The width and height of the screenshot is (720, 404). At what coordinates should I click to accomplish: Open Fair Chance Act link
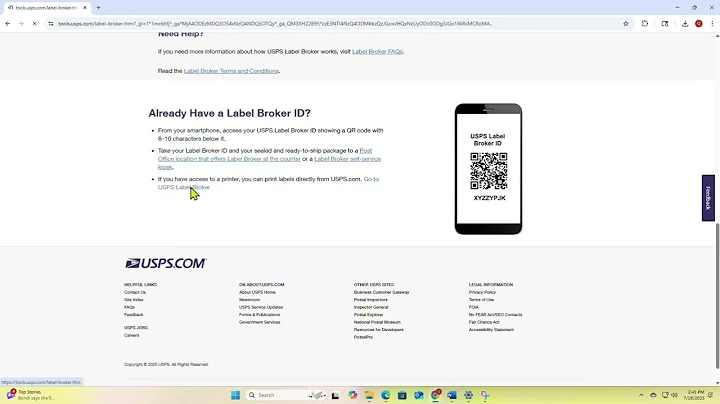tap(484, 322)
